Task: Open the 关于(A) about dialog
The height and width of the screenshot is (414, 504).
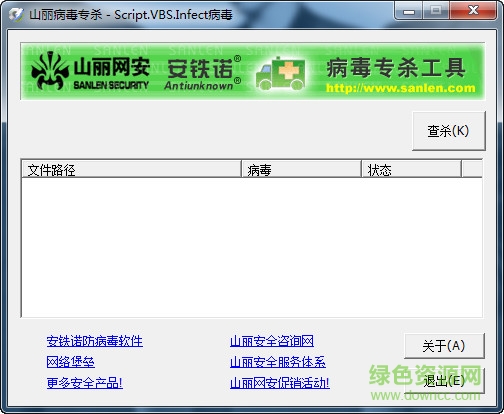Action: tap(444, 346)
